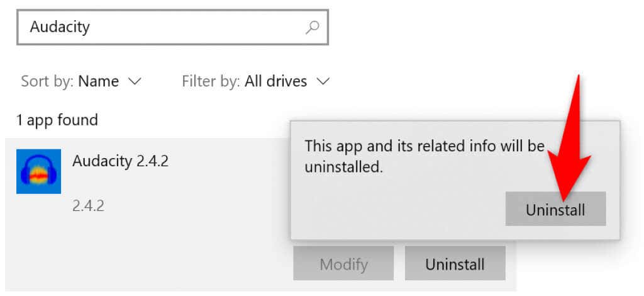Viewport: 644px width, 296px height.
Task: Click the grayed-out Modify button
Action: click(343, 263)
